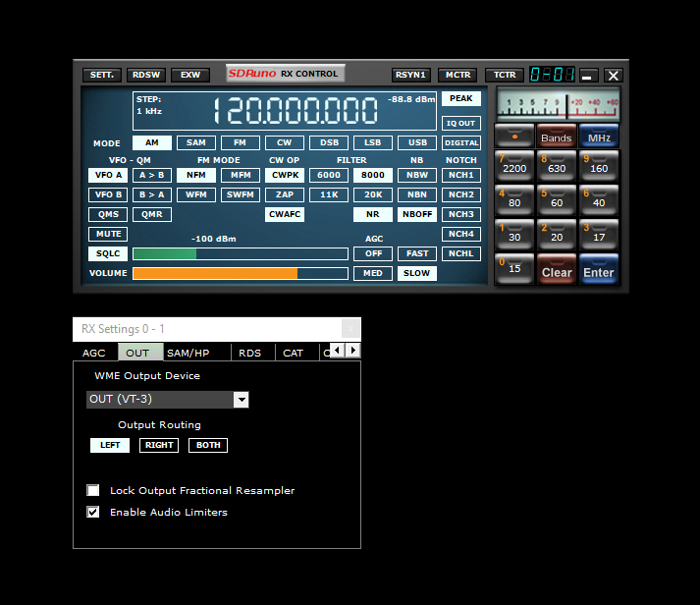Select SWFM FM mode
Viewport: 700px width, 605px height.
click(x=241, y=194)
